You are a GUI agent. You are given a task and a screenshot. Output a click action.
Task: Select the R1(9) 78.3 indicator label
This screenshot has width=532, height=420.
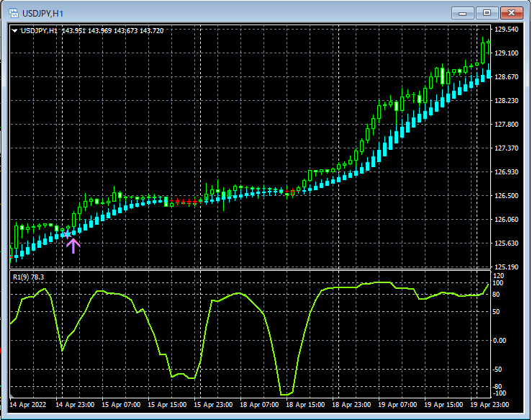(29, 277)
